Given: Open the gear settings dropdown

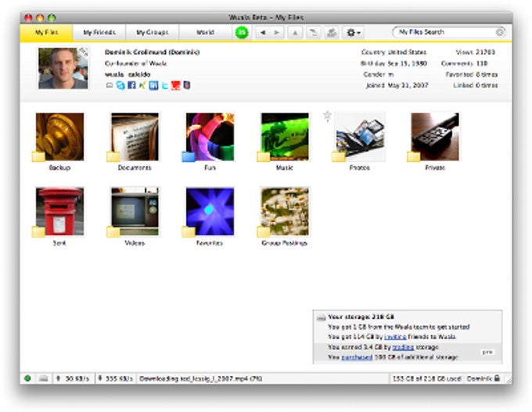Looking at the screenshot, I should pos(353,33).
